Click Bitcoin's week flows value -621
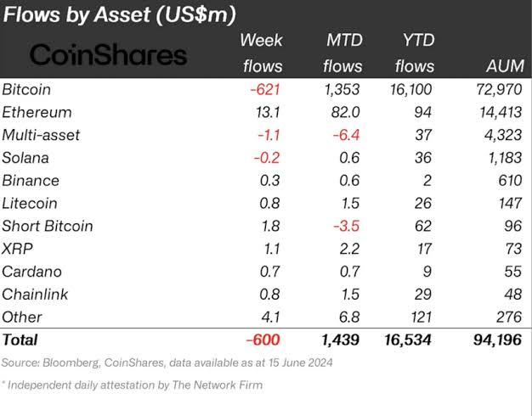The image size is (532, 416). coord(264,89)
